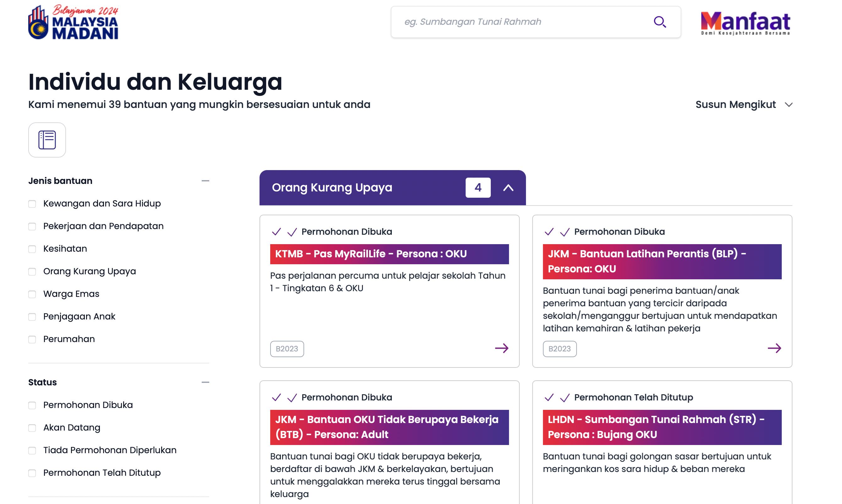
Task: Open the Susun Mengikut sort dropdown
Action: pos(744,105)
